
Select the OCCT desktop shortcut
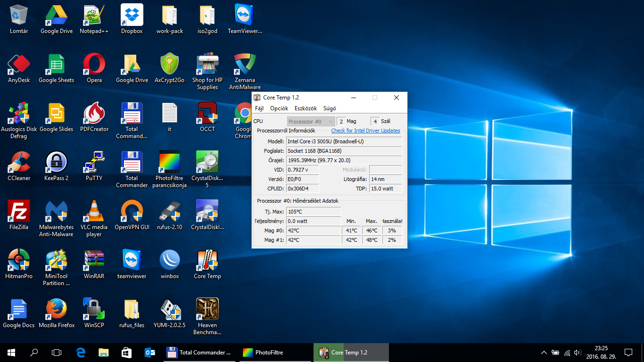(x=207, y=114)
